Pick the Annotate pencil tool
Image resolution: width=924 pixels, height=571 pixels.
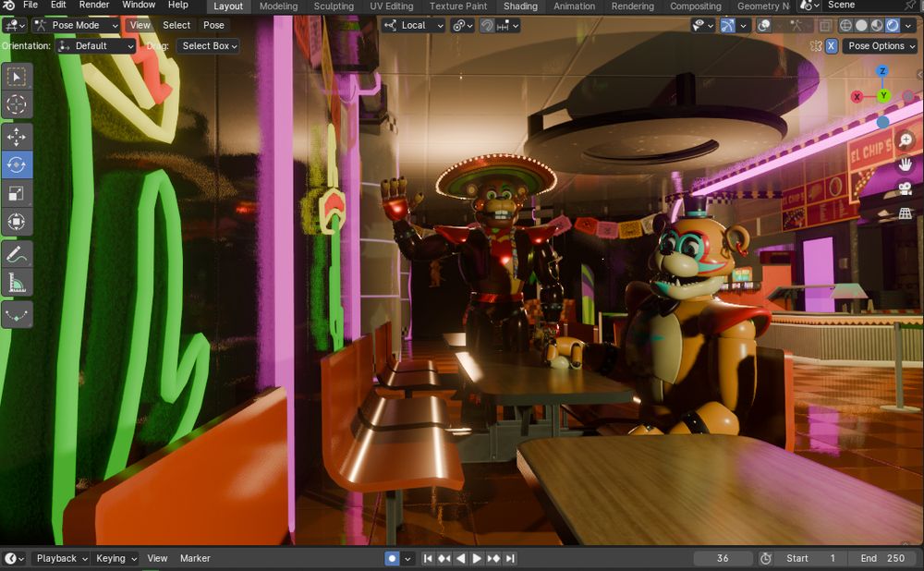(x=17, y=254)
